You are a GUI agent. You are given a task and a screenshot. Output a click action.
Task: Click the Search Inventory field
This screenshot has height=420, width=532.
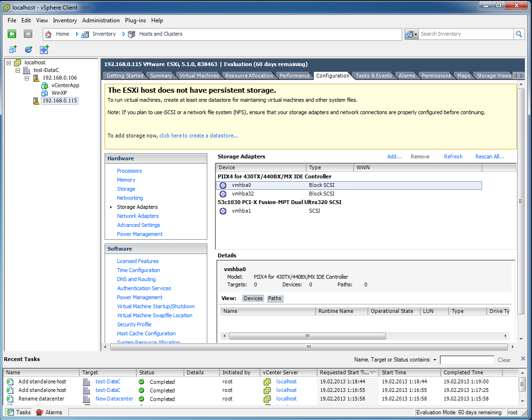point(466,34)
